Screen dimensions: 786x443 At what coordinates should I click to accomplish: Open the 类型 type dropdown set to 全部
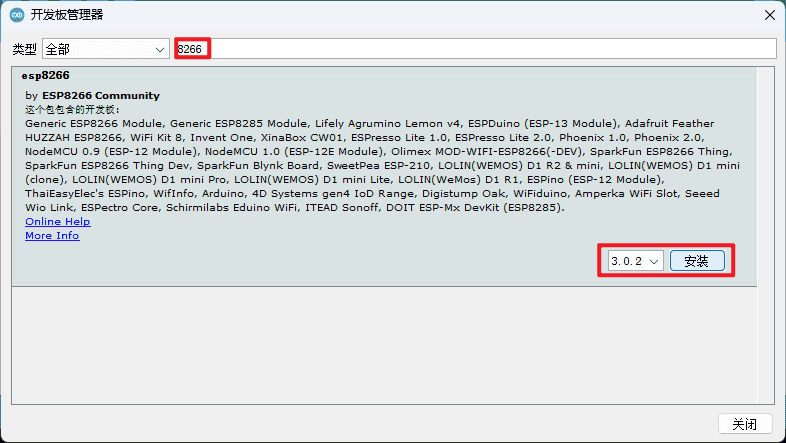click(106, 49)
